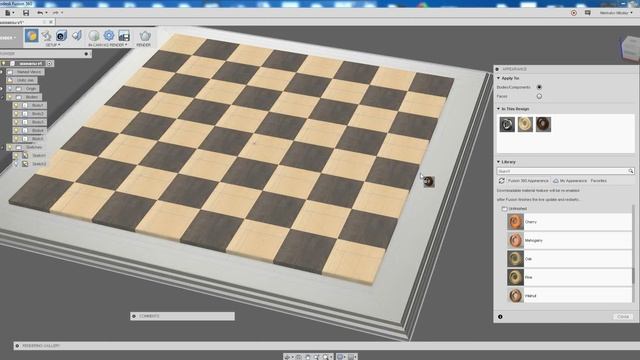Close the document tab with its X
Screen dimensions: 640x360
pos(51,22)
